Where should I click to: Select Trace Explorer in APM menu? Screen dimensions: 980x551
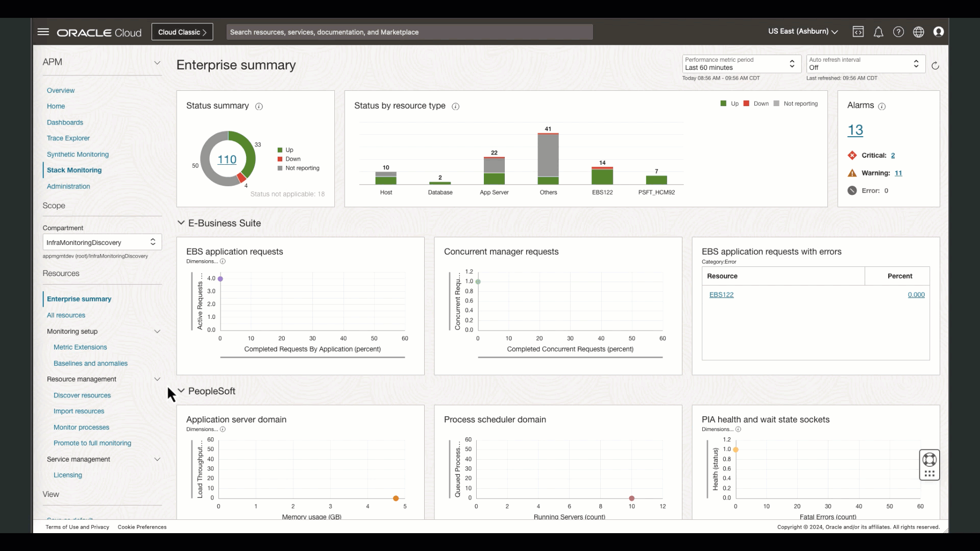click(x=68, y=138)
